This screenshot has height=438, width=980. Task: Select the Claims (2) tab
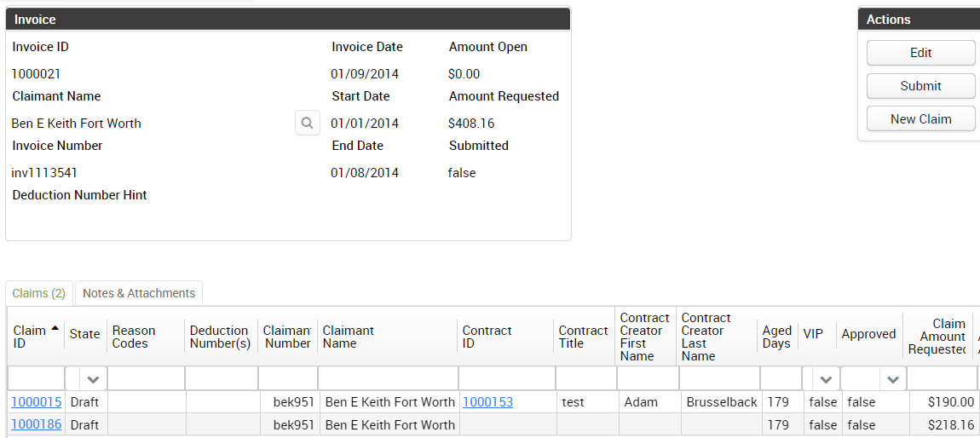coord(39,293)
